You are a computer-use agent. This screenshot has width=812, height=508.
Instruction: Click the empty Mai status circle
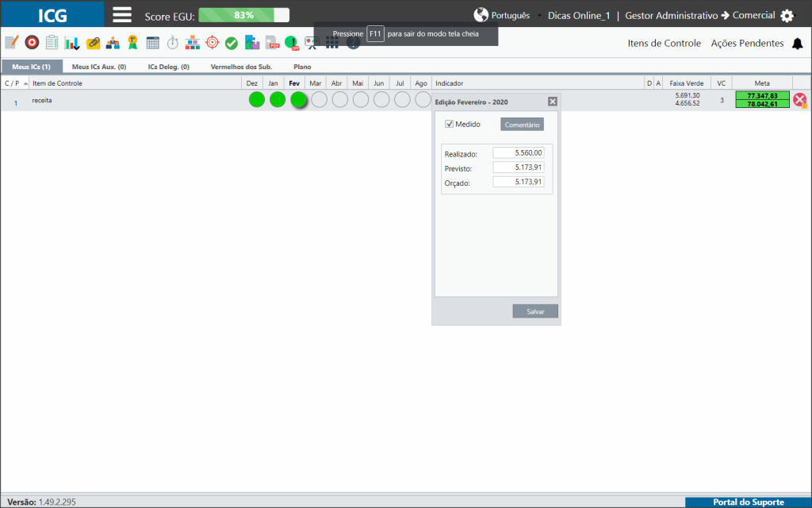tap(361, 99)
